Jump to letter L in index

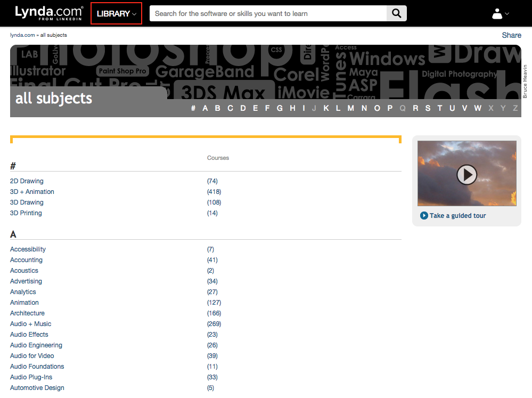click(x=338, y=108)
